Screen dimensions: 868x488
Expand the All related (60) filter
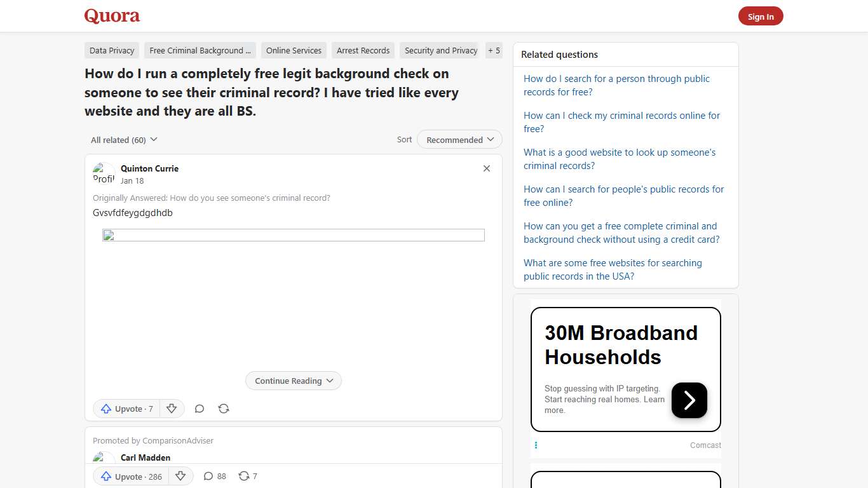124,140
